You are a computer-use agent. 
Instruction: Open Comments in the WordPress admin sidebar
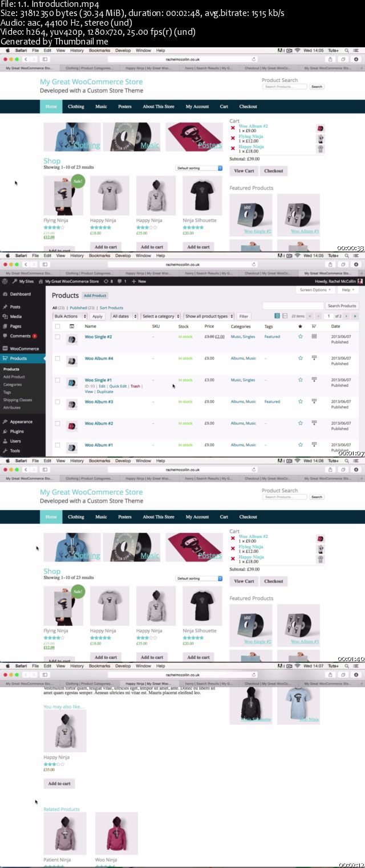click(21, 336)
